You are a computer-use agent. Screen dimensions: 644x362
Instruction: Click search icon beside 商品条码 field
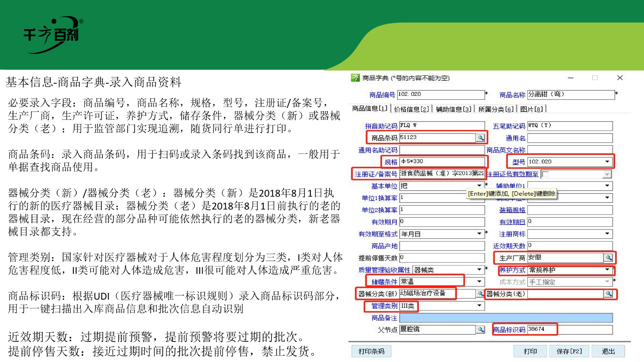click(481, 138)
